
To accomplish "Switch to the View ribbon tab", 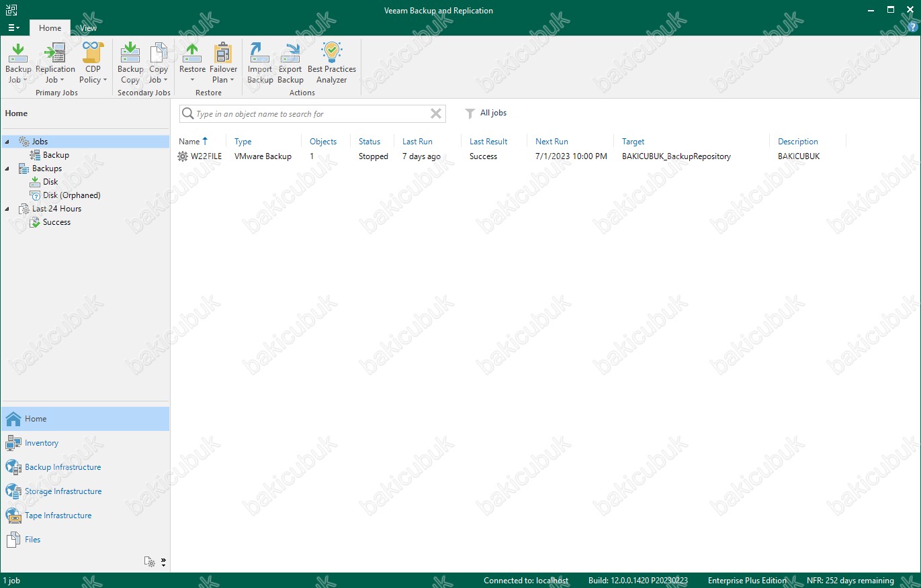I will click(88, 28).
